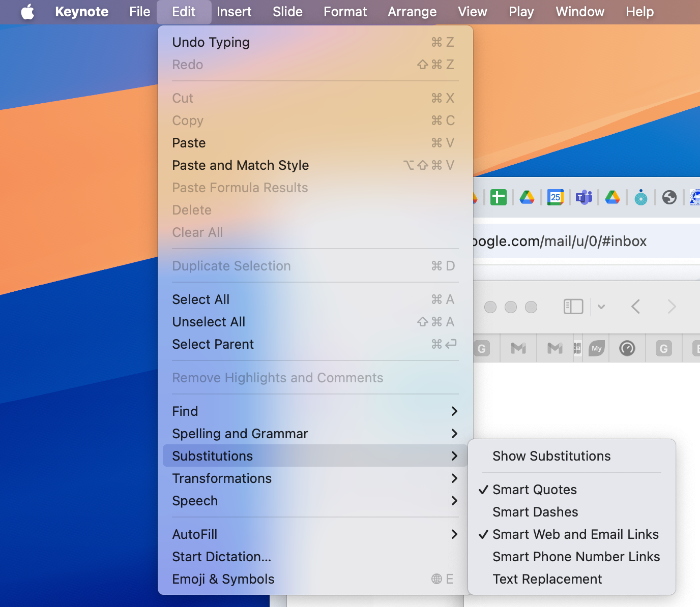Click the Redo menu item

pyautogui.click(x=315, y=65)
